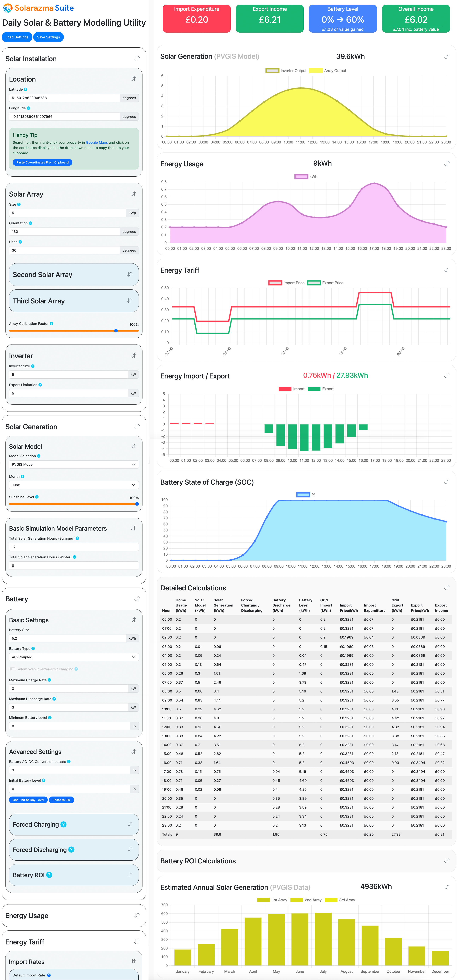Screen dimensions: 458x980
Task: Expand the Battery ROI Calculations section
Action: (x=447, y=861)
